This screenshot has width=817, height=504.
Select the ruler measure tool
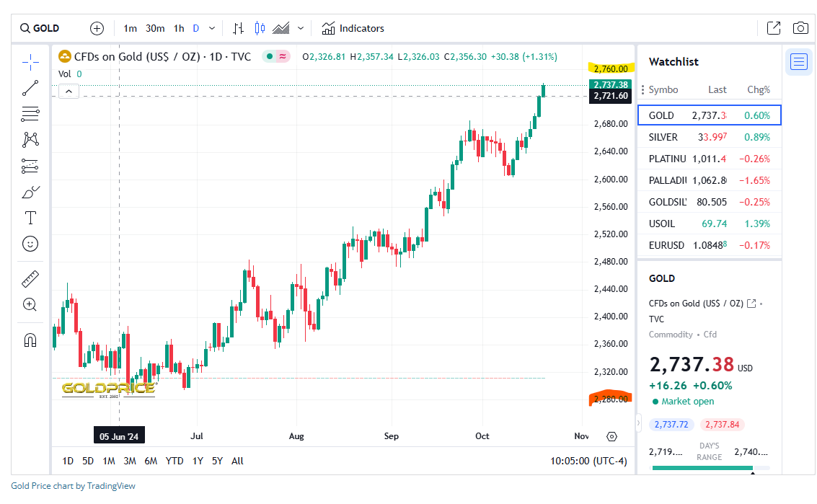pyautogui.click(x=30, y=279)
